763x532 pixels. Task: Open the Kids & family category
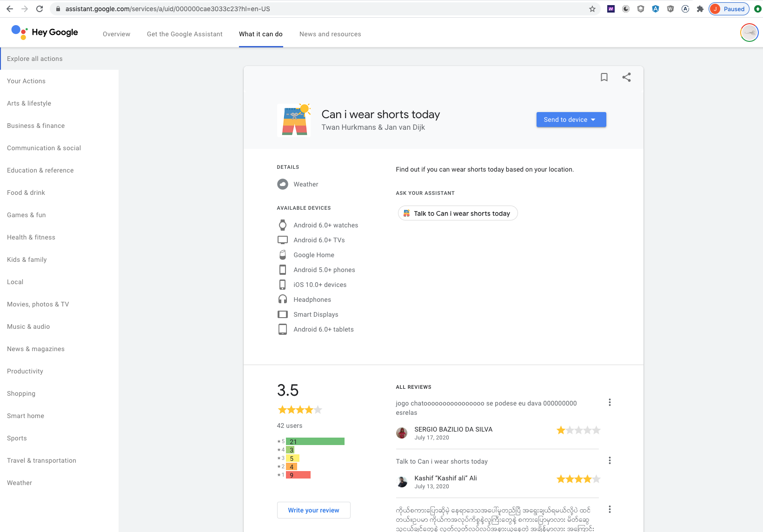click(60, 259)
